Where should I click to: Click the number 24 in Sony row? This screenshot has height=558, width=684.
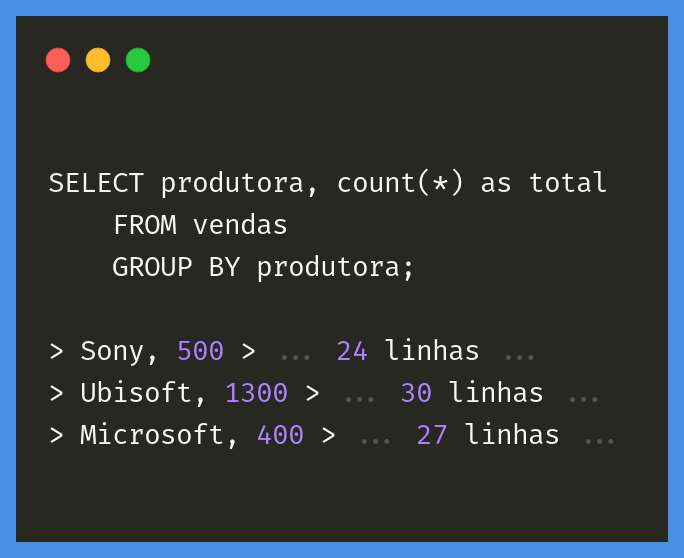click(x=352, y=351)
